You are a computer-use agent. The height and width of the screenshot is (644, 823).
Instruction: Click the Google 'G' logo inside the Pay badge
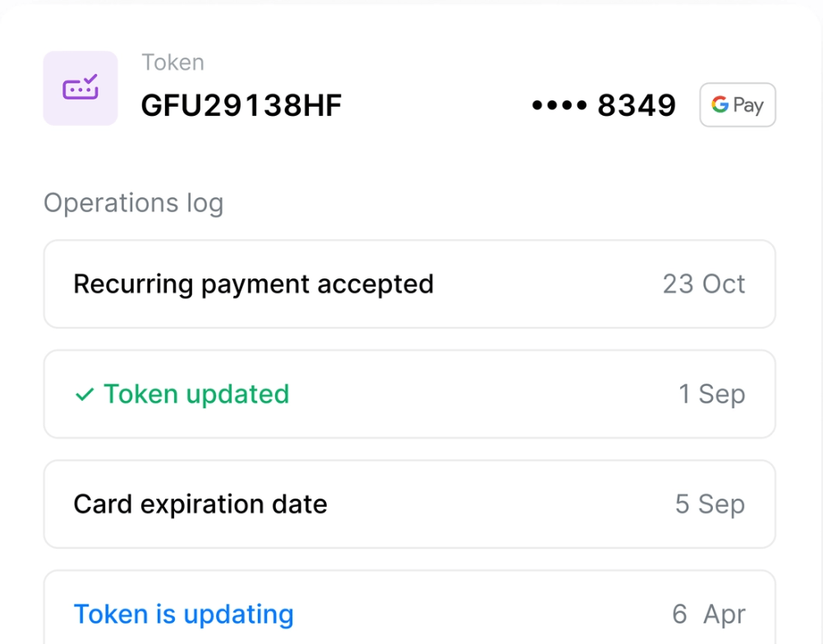click(718, 105)
